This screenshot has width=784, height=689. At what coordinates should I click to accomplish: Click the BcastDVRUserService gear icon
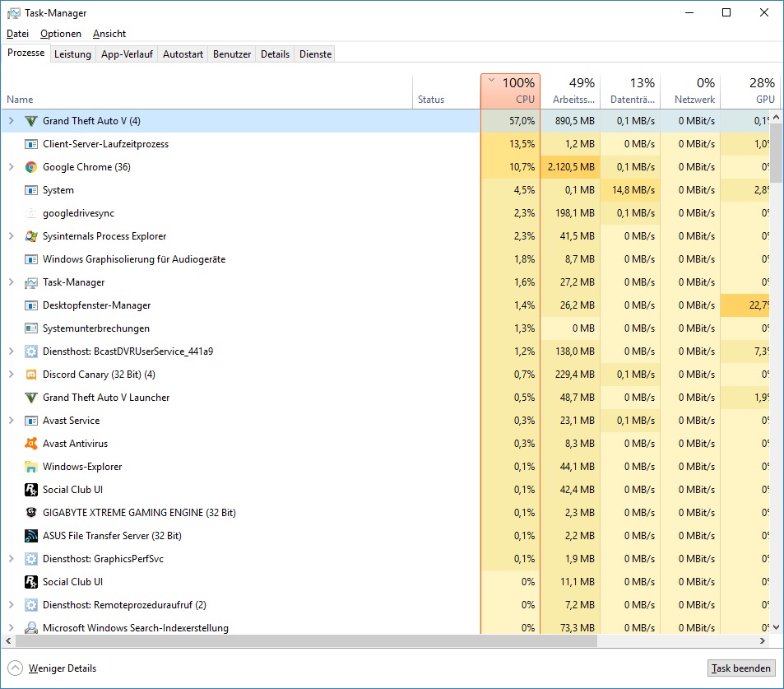pyautogui.click(x=31, y=351)
